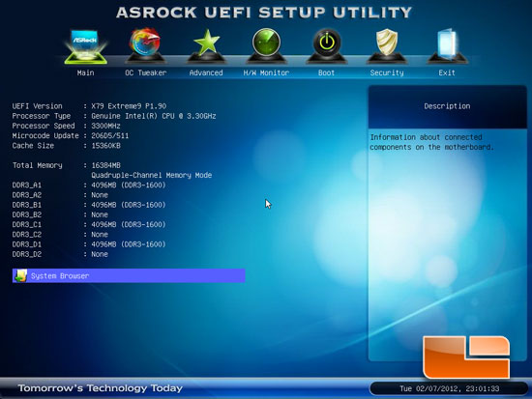Viewport: 532px width, 399px height.
Task: Open the System Browser entry
Action: click(x=129, y=275)
